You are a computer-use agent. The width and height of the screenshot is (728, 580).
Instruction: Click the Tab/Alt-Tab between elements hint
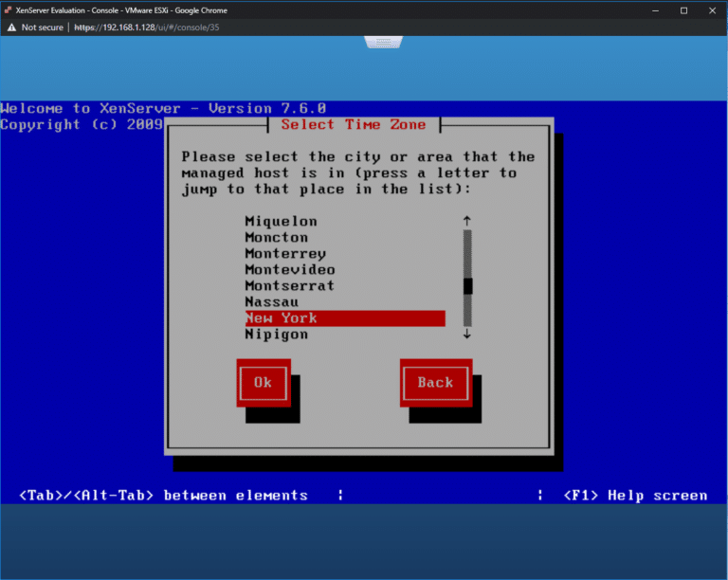pos(163,496)
